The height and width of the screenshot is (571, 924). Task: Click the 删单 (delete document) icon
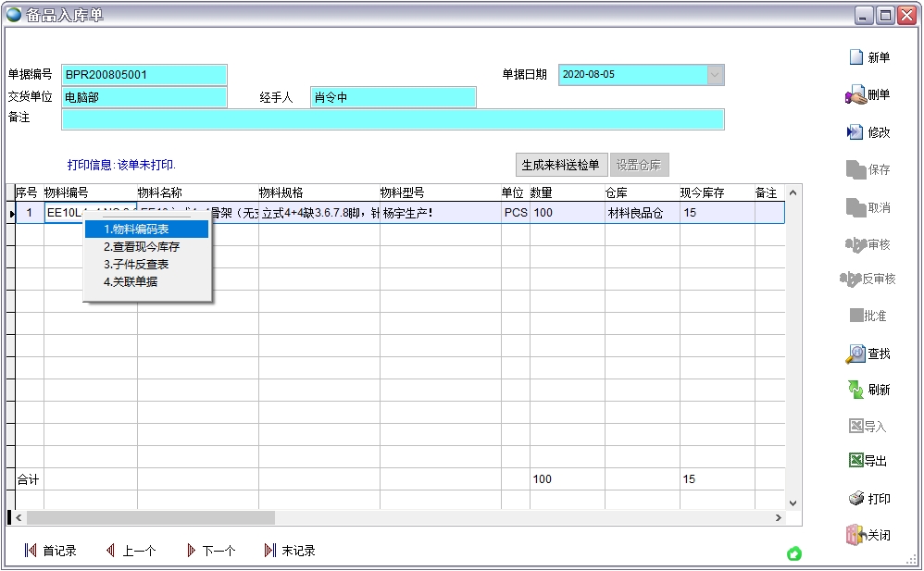[x=855, y=94]
